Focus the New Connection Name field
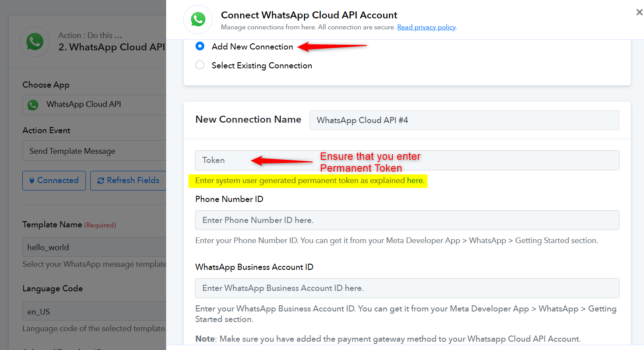Image resolution: width=644 pixels, height=350 pixels. (464, 120)
